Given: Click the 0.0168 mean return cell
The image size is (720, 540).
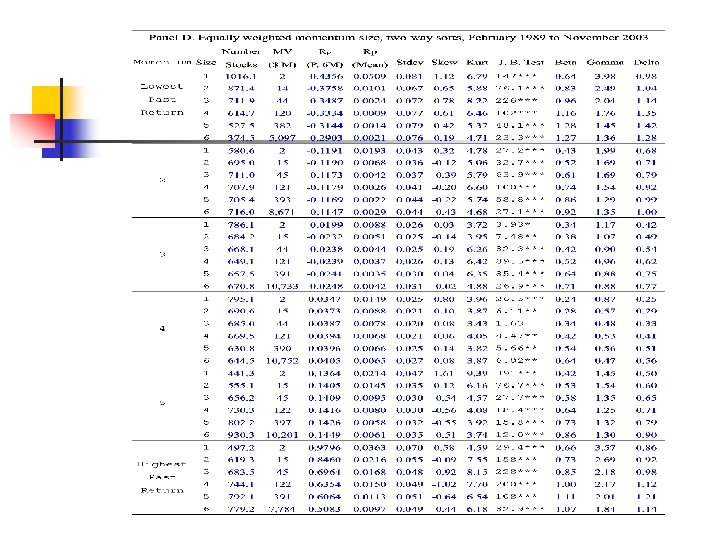Looking at the screenshot, I should click(370, 472).
